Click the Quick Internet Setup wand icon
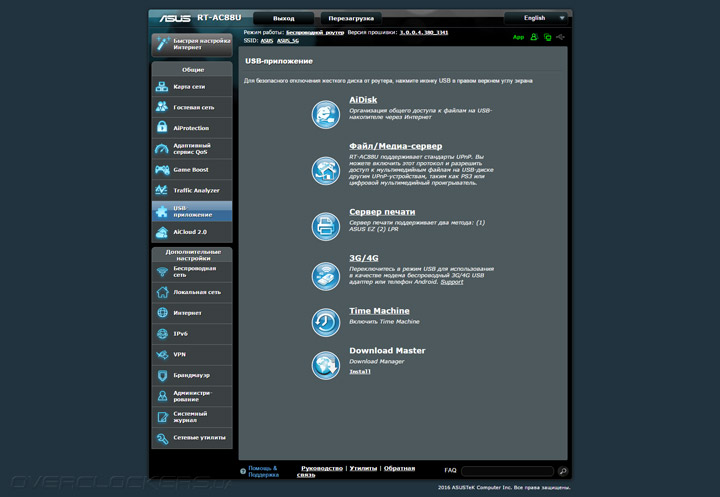 (x=163, y=44)
